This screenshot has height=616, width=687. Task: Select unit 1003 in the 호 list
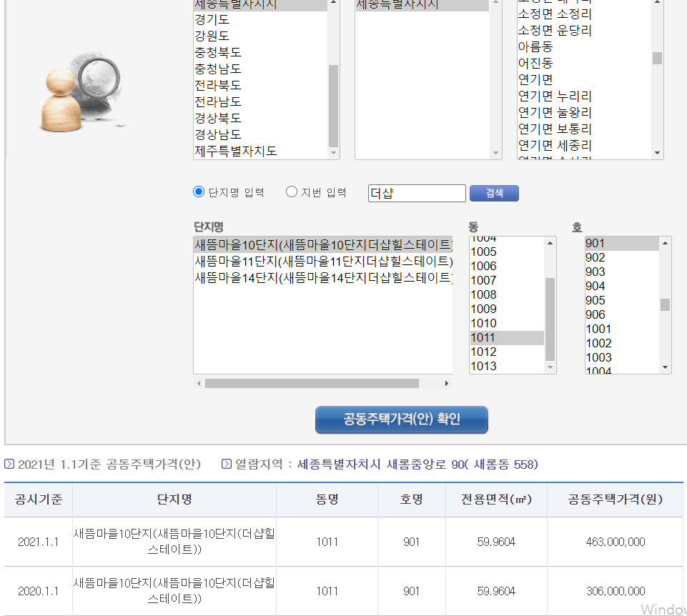tap(622, 357)
